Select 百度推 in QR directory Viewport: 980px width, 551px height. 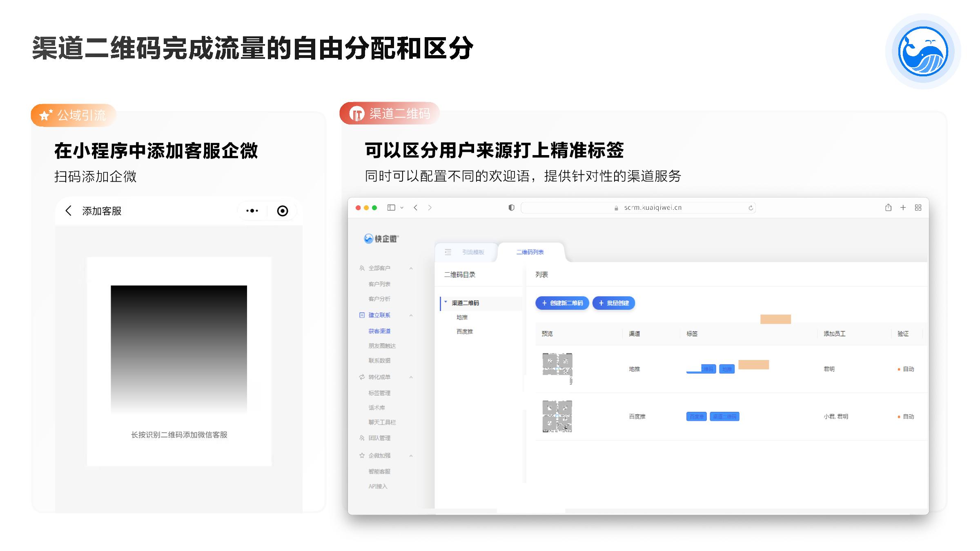[465, 331]
